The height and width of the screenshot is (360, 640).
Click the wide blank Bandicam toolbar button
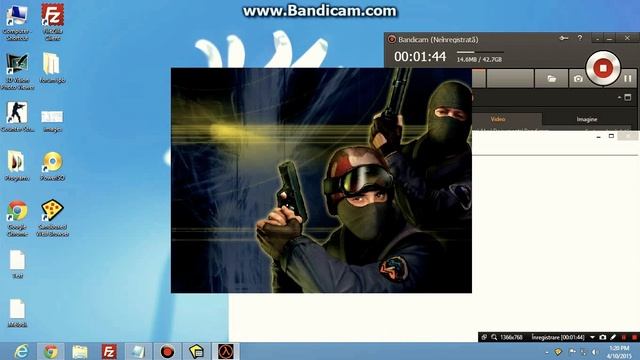coord(510,78)
